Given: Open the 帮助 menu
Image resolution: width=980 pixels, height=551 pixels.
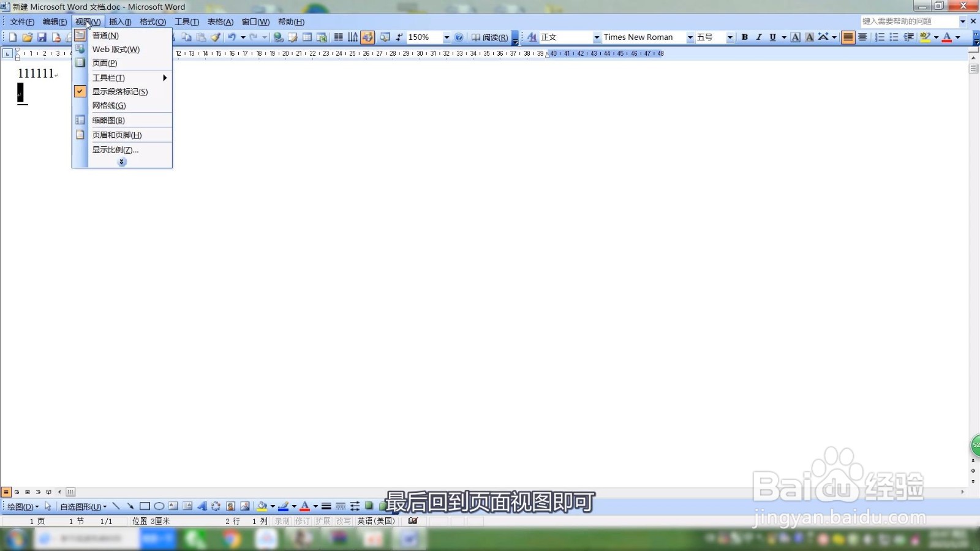Looking at the screenshot, I should coord(291,21).
